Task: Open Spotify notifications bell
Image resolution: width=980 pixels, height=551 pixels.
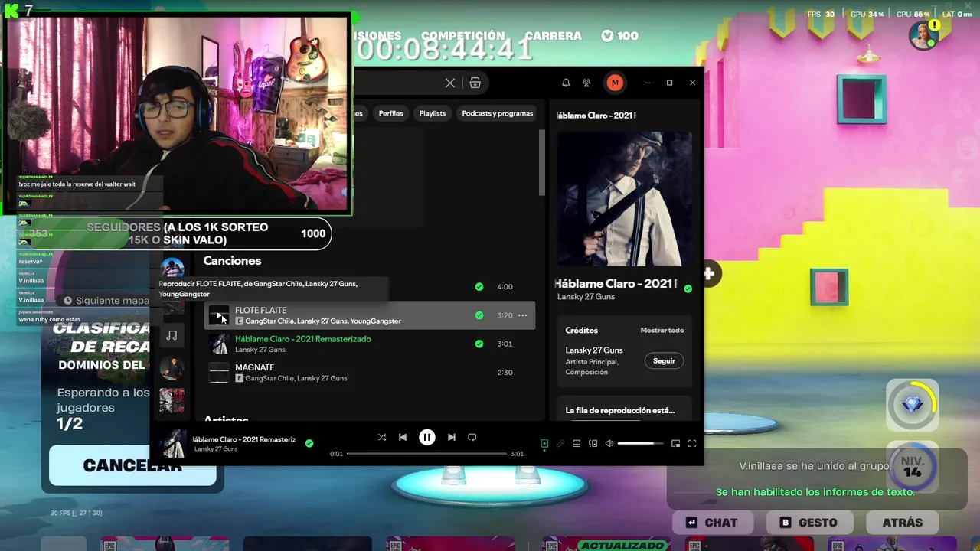Action: 566,83
